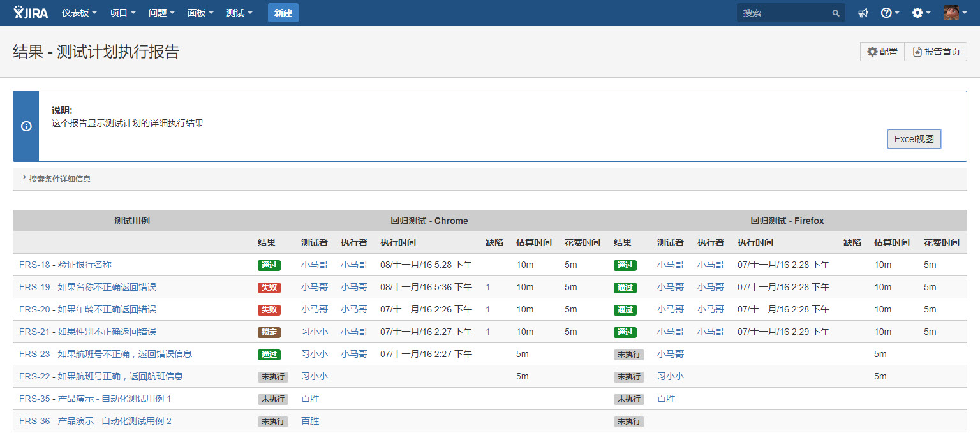
Task: Click Chrome 失败 status badge for FRS-19
Action: tap(269, 288)
